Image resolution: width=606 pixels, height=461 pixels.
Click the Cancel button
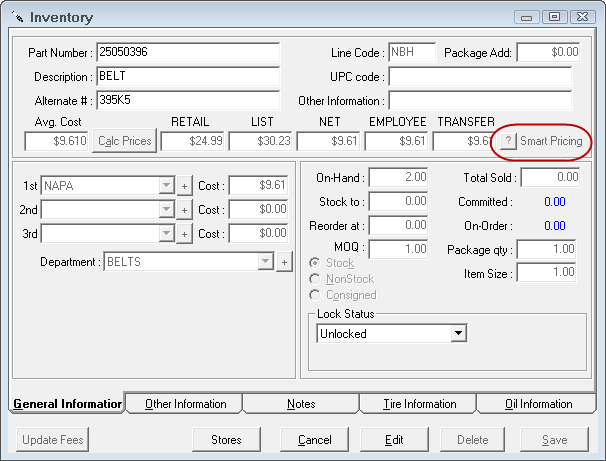[314, 439]
